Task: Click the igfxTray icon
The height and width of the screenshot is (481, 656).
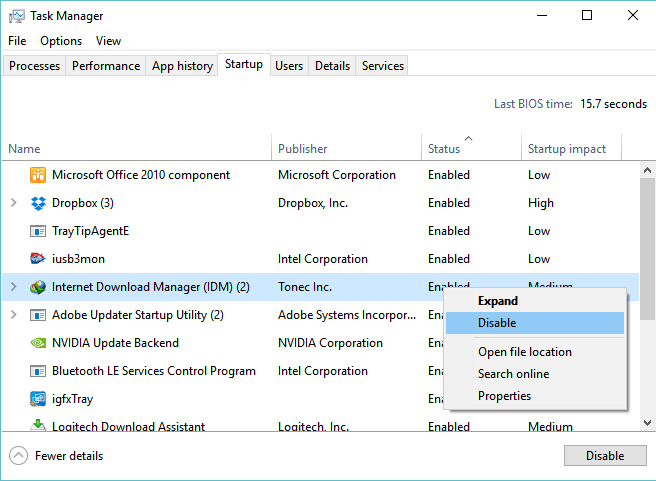Action: (38, 399)
